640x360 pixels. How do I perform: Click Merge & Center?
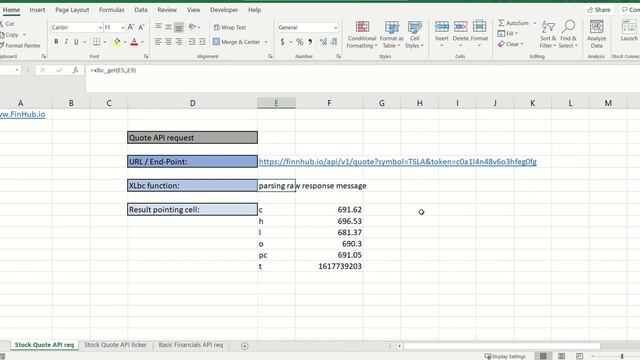coord(237,42)
